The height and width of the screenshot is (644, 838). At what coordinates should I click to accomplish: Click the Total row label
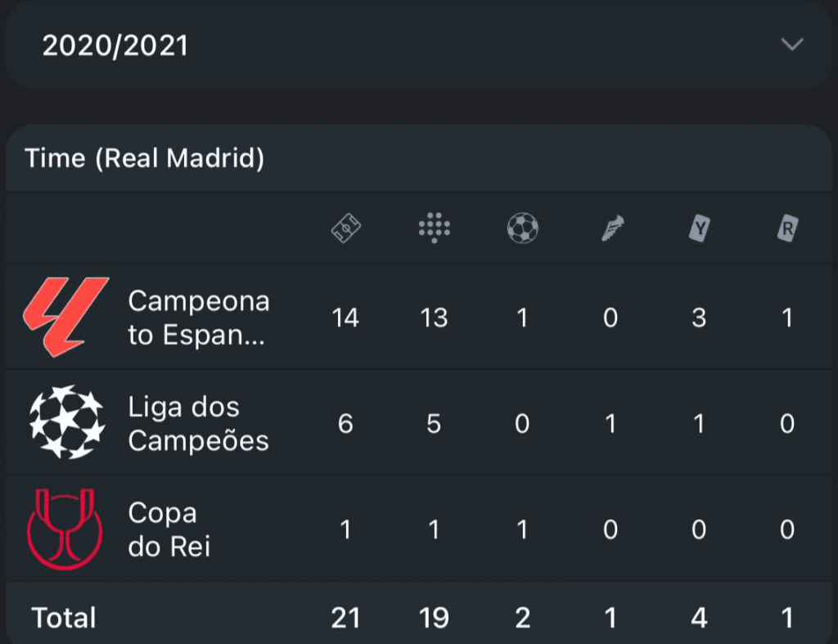[64, 618]
